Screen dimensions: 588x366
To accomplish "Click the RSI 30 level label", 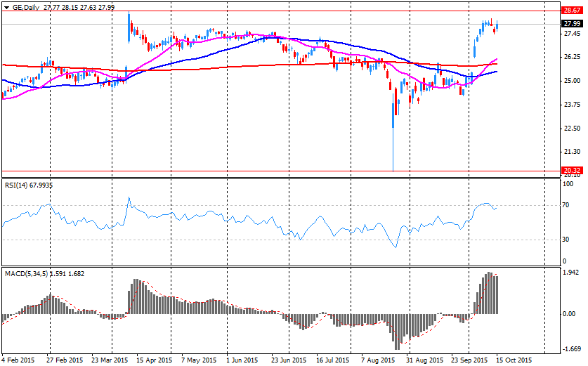I will (x=566, y=240).
